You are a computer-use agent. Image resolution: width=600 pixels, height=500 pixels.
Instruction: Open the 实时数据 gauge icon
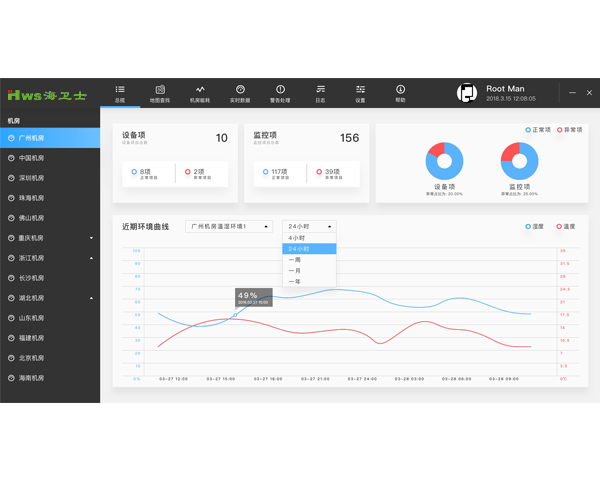pyautogui.click(x=240, y=89)
